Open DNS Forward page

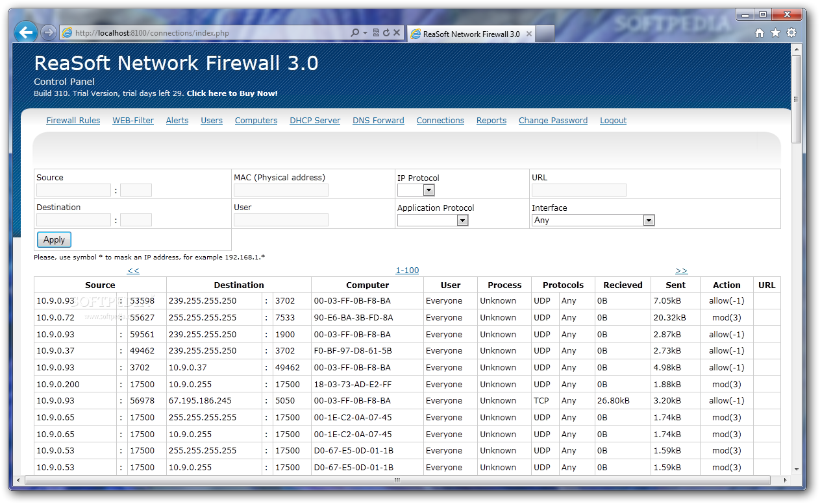379,121
